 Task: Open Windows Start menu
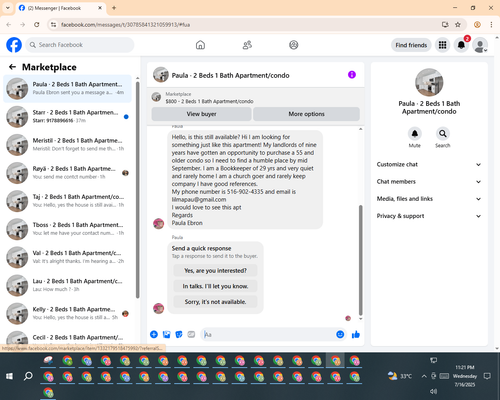point(9,376)
